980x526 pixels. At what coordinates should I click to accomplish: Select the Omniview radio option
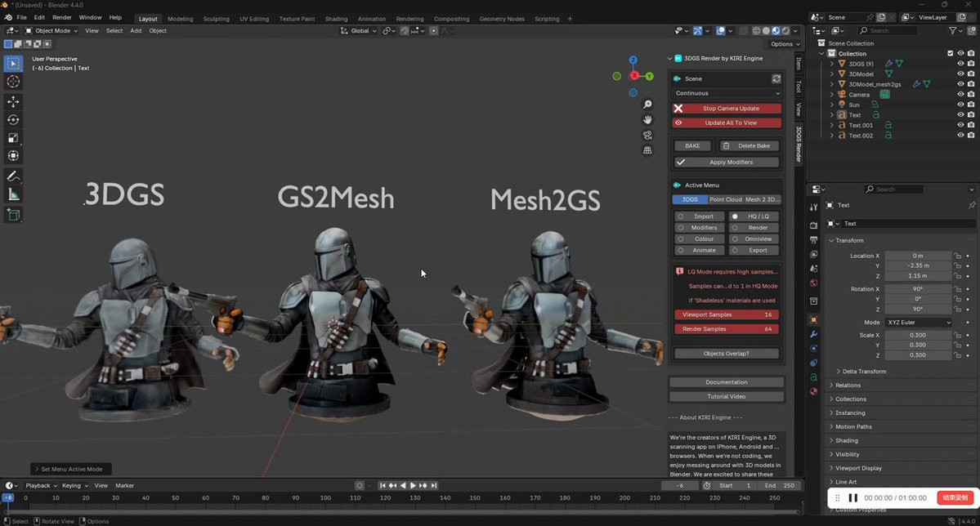point(754,238)
